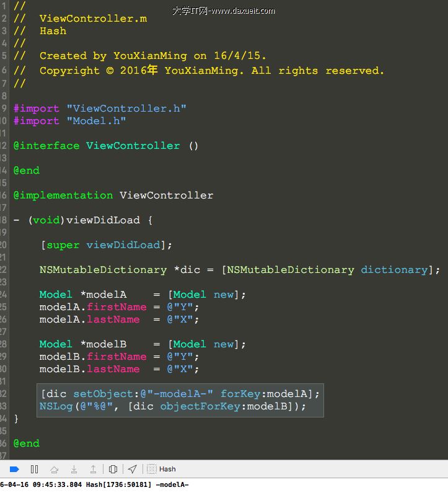Click the "Model.h" import string

[x=96, y=121]
